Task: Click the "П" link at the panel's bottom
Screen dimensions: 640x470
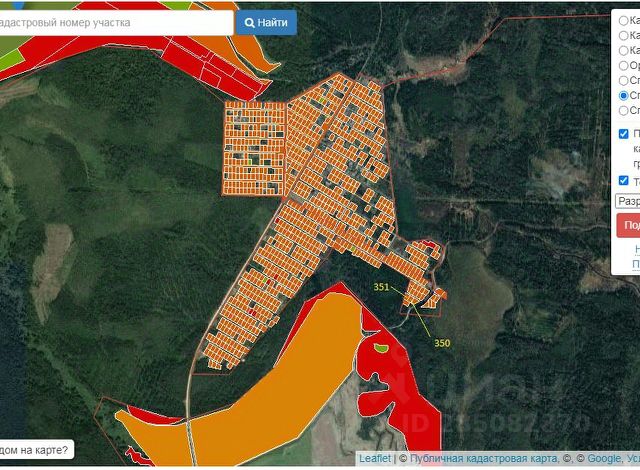Action: click(635, 264)
